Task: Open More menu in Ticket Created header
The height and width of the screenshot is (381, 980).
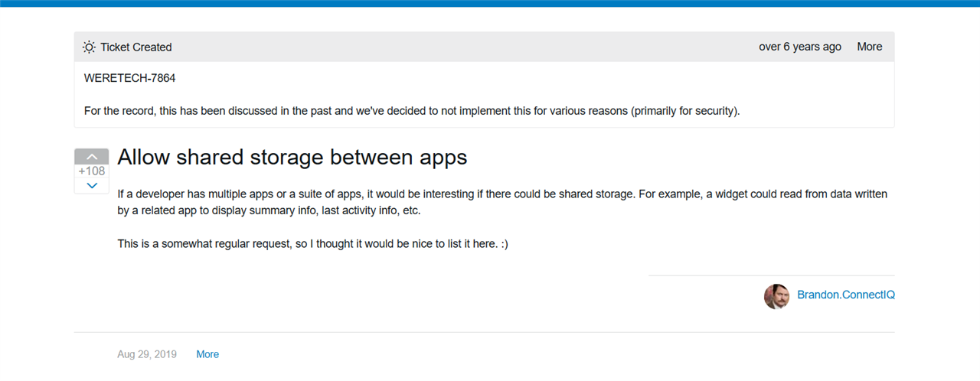Action: click(869, 47)
